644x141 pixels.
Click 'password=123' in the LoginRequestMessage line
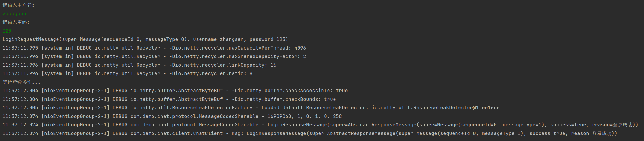(x=267, y=39)
